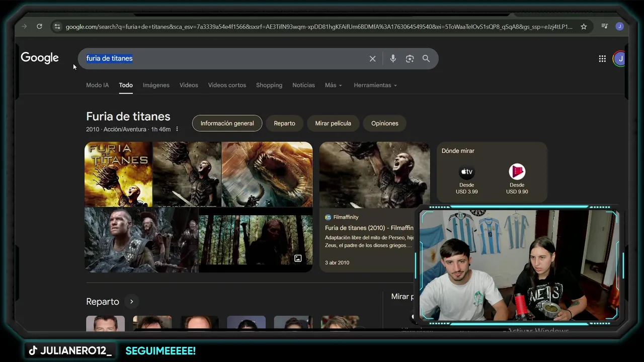
Task: Open the browser profile avatar
Action: point(619,27)
